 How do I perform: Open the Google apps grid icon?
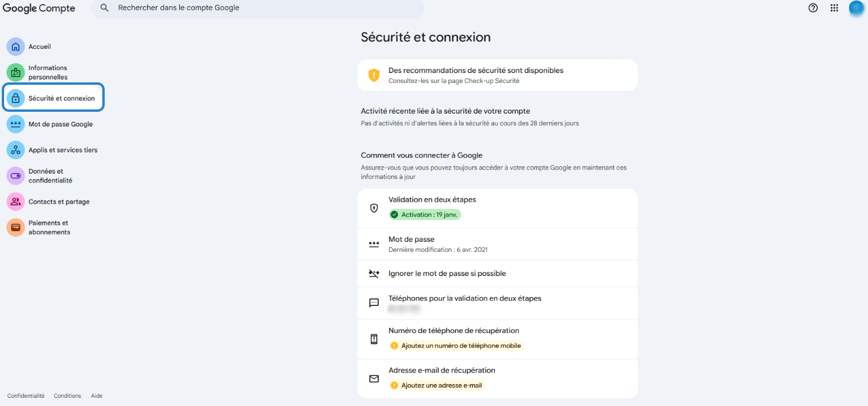834,8
